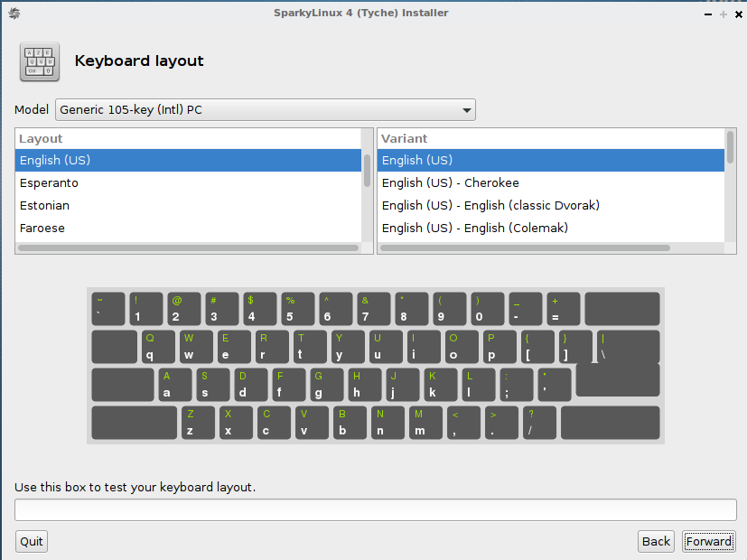Click the Back button

click(x=656, y=541)
